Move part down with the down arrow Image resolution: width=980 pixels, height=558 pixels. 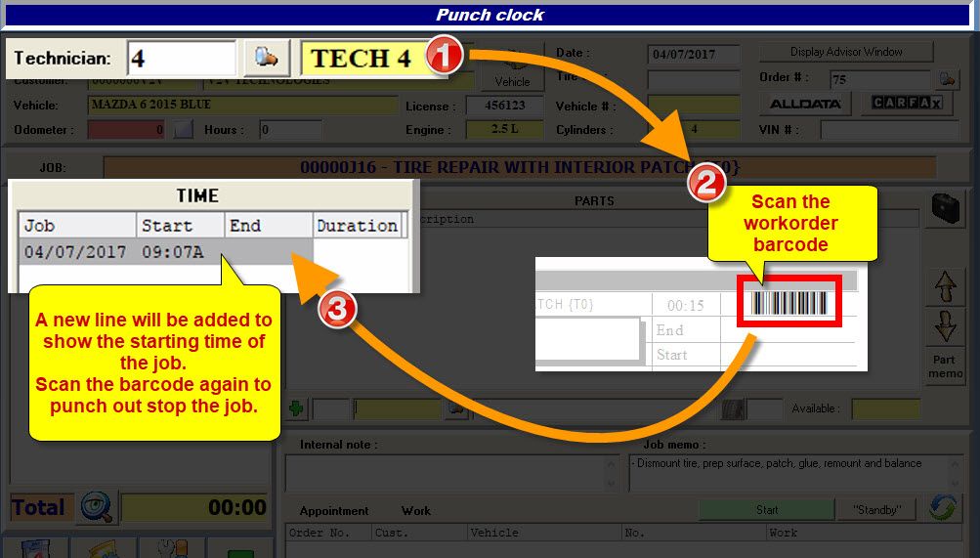click(945, 325)
